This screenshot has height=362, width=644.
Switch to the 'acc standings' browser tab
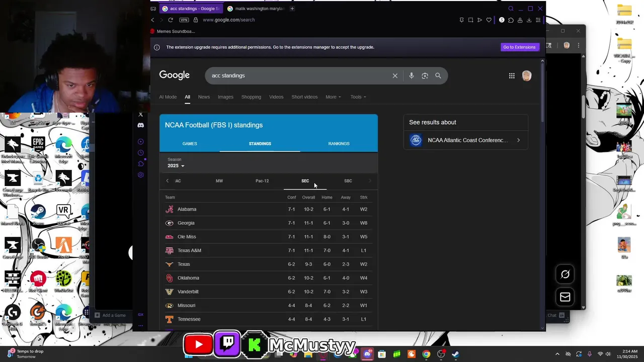(x=191, y=9)
